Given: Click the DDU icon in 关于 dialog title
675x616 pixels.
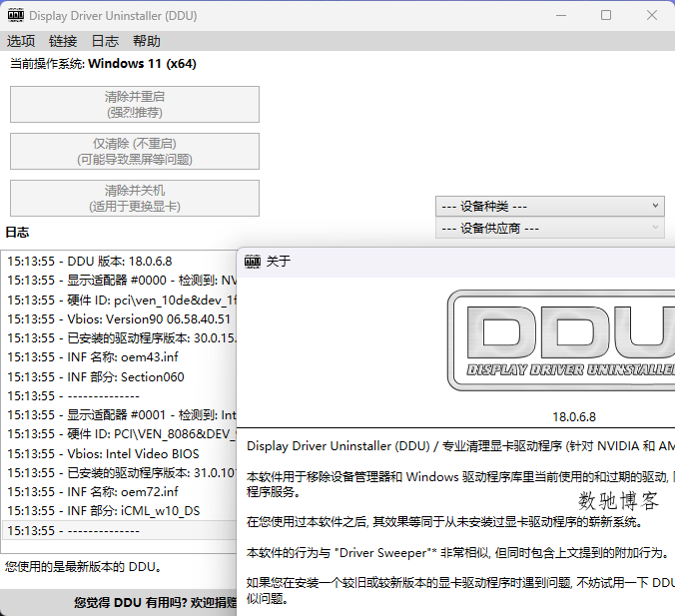Looking at the screenshot, I should pyautogui.click(x=253, y=262).
